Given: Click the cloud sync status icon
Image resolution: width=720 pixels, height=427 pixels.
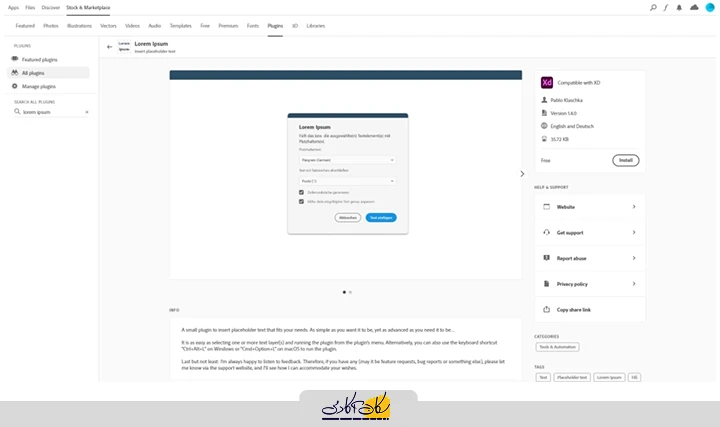Looking at the screenshot, I should click(x=694, y=7).
